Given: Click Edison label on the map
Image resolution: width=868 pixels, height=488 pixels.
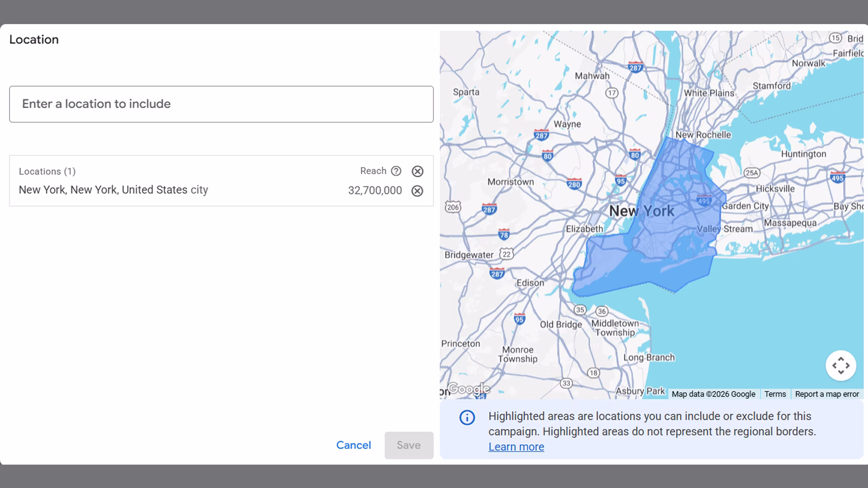Looking at the screenshot, I should pos(530,283).
